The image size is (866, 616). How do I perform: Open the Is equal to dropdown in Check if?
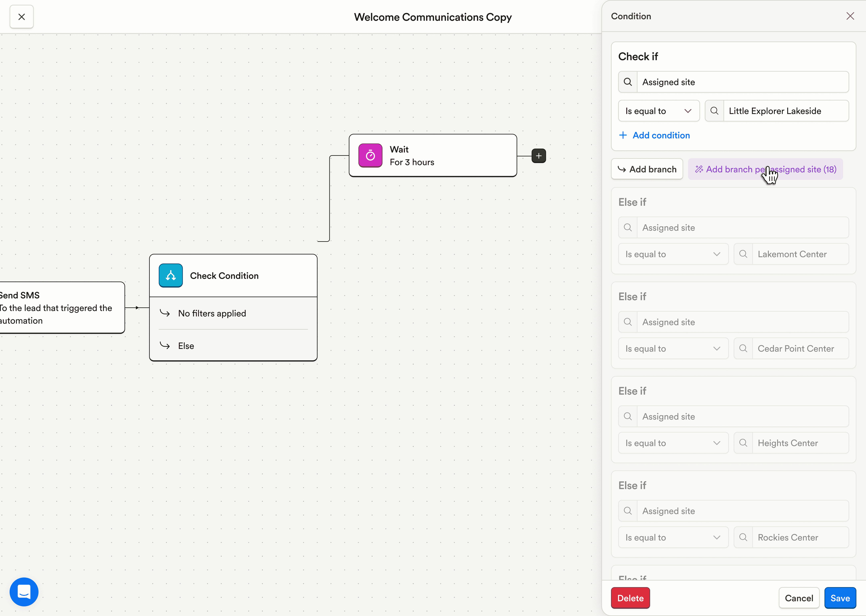click(x=659, y=111)
